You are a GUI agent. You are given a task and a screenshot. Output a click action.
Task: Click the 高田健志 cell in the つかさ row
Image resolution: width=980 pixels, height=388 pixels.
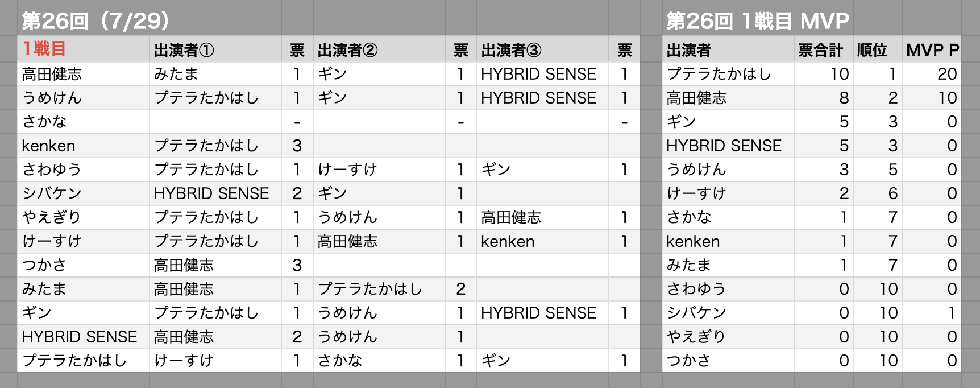[x=184, y=265]
